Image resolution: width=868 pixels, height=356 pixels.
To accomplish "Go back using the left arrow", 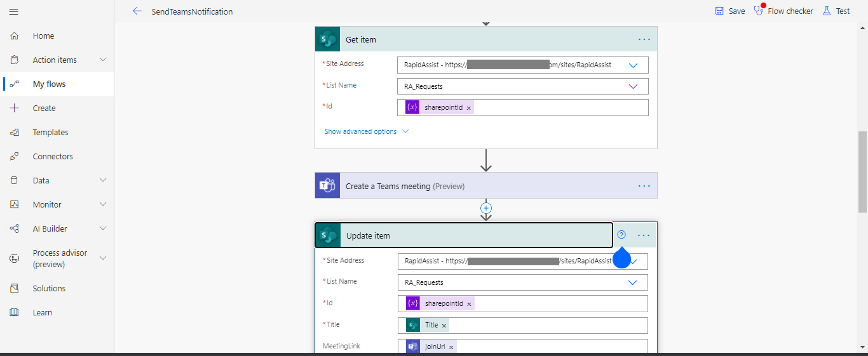I will [x=137, y=11].
